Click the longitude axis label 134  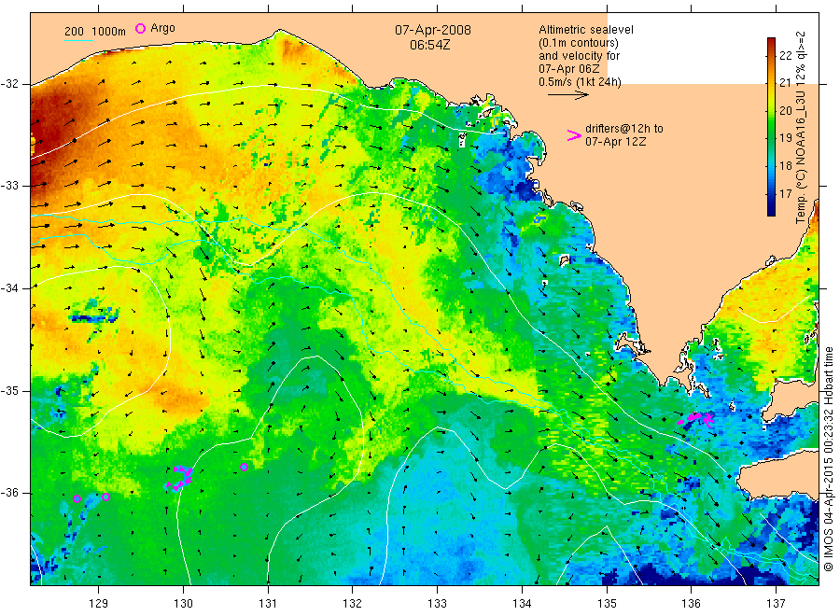coord(522,603)
